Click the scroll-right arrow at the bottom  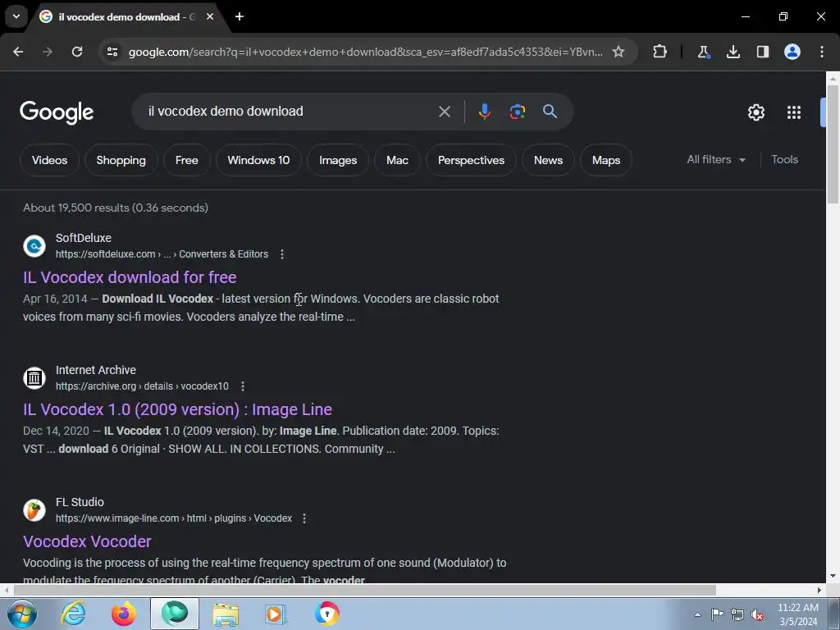pyautogui.click(x=819, y=590)
